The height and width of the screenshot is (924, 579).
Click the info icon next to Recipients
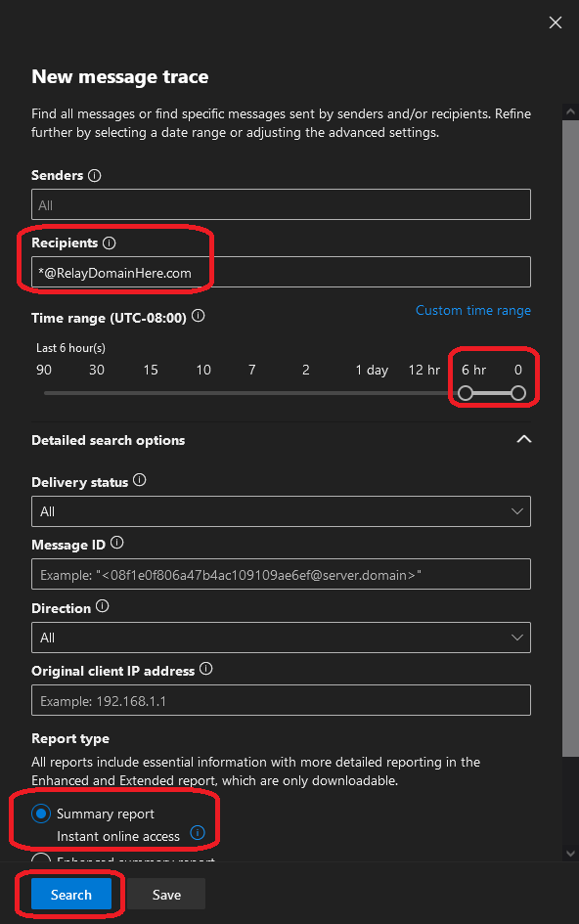point(110,242)
